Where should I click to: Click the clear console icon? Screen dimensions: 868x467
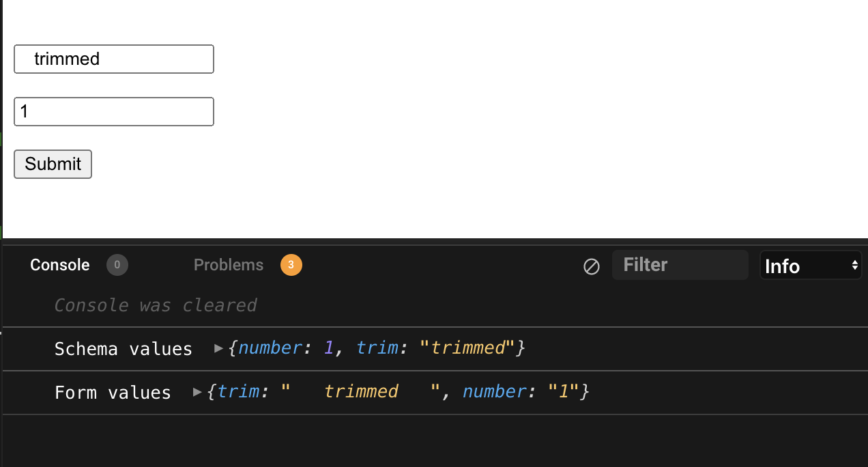coord(591,267)
